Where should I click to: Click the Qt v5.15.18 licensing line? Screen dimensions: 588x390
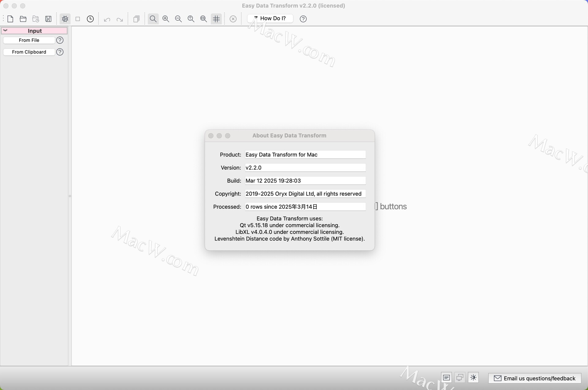(x=290, y=225)
